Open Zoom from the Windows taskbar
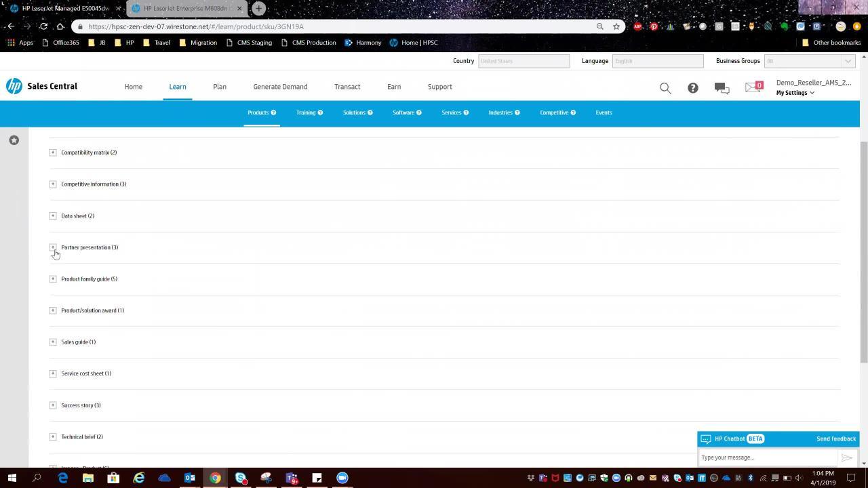The height and width of the screenshot is (488, 868). pos(342,478)
